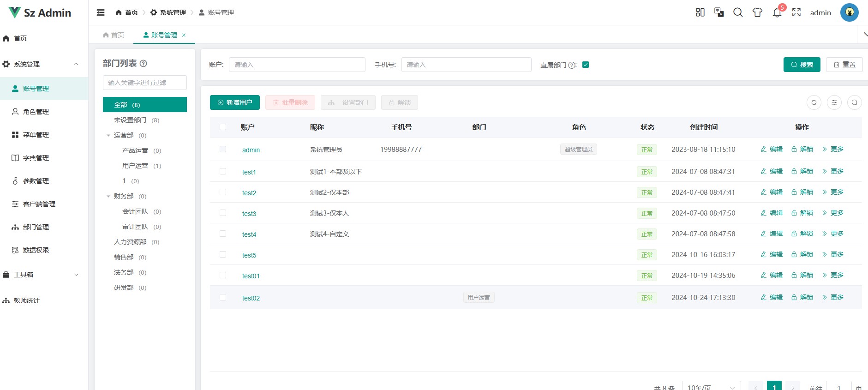
Task: Click 编辑 for the test3 row
Action: pos(772,213)
